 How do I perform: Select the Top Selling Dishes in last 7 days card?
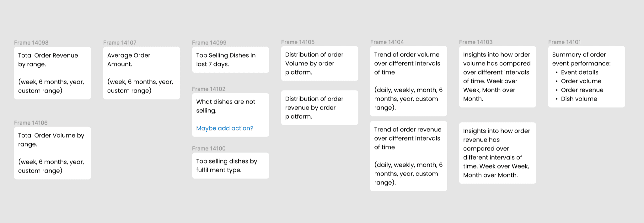pos(230,60)
